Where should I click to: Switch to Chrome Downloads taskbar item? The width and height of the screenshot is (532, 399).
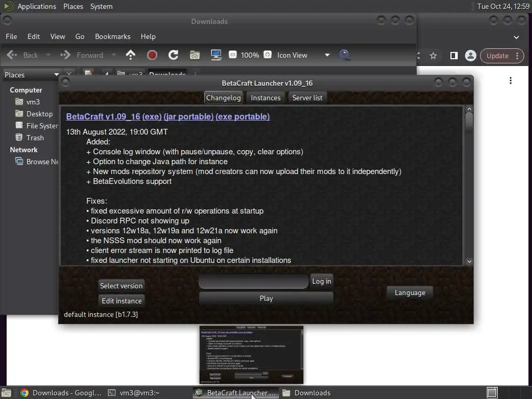point(61,393)
